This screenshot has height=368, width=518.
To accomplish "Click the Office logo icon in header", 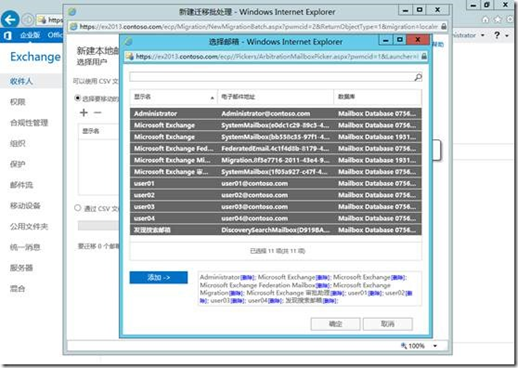I will coord(7,35).
